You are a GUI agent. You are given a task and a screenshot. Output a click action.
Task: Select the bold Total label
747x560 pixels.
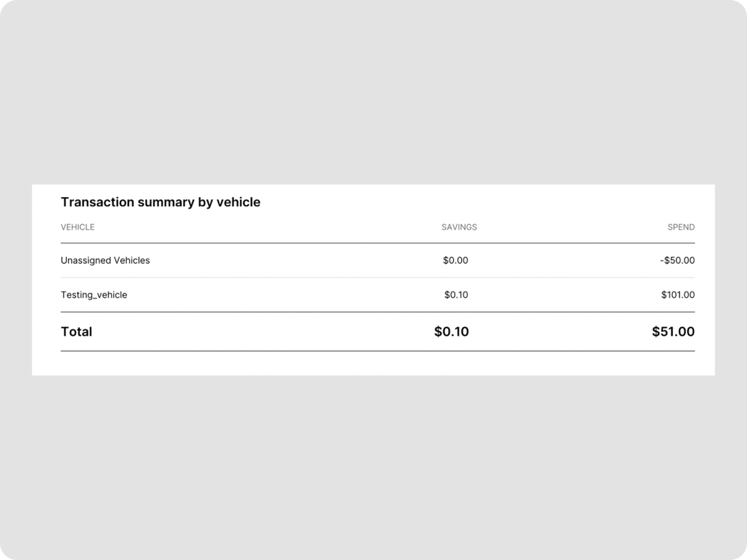click(77, 331)
